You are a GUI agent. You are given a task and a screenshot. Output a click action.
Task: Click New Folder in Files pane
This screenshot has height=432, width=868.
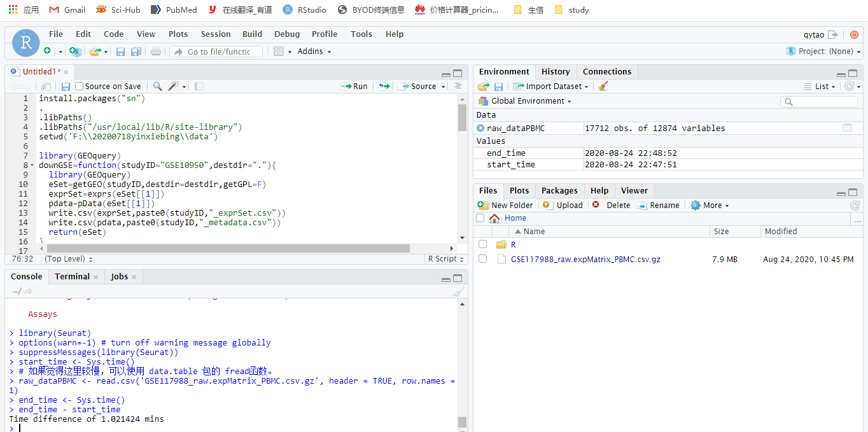[x=505, y=205]
